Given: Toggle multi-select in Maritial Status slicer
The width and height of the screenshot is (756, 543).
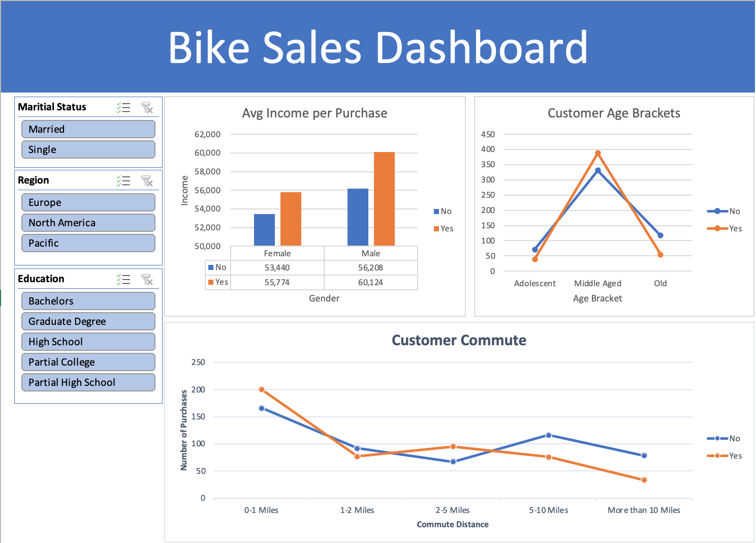Looking at the screenshot, I should click(123, 107).
